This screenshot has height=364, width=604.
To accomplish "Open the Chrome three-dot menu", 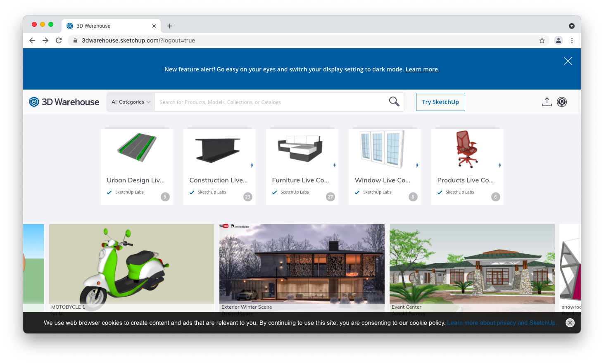I will pyautogui.click(x=572, y=40).
